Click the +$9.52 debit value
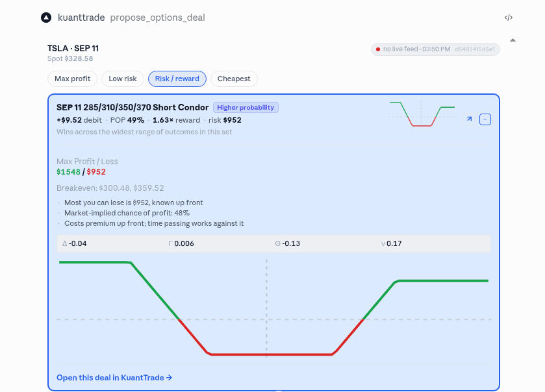 pyautogui.click(x=79, y=120)
